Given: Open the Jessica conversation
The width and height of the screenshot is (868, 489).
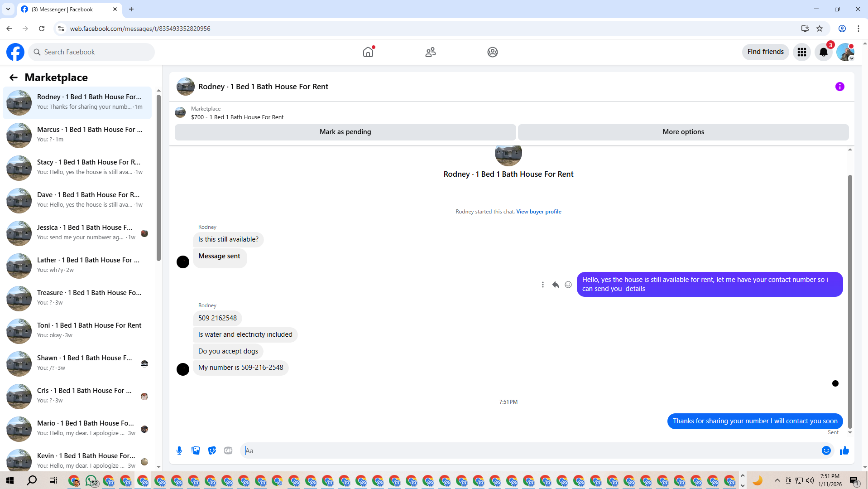Looking at the screenshot, I should point(77,233).
